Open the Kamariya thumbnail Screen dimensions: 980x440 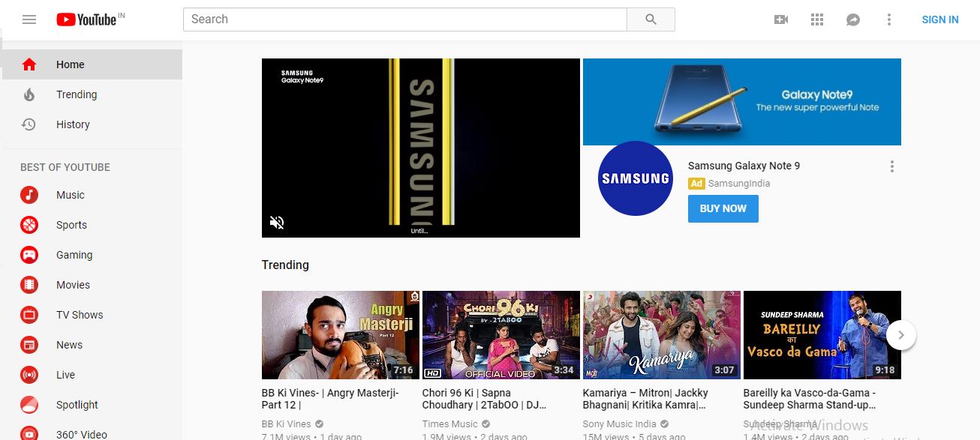(x=662, y=335)
